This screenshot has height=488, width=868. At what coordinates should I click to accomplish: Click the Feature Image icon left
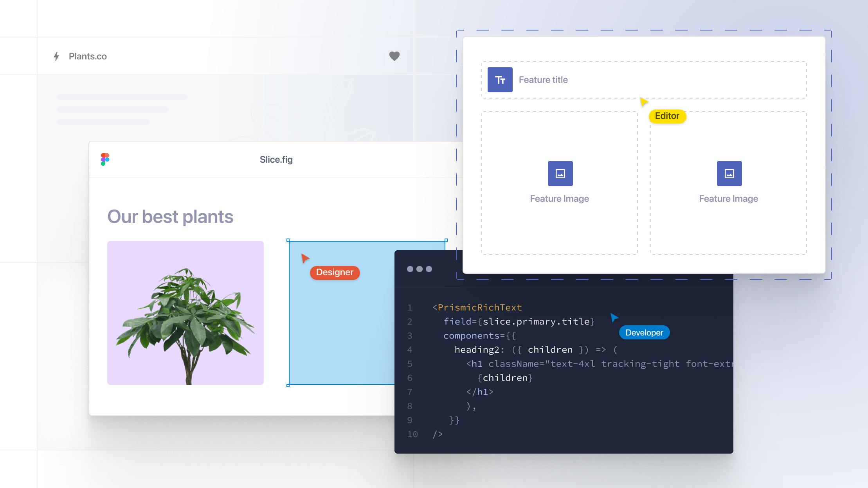tap(559, 173)
